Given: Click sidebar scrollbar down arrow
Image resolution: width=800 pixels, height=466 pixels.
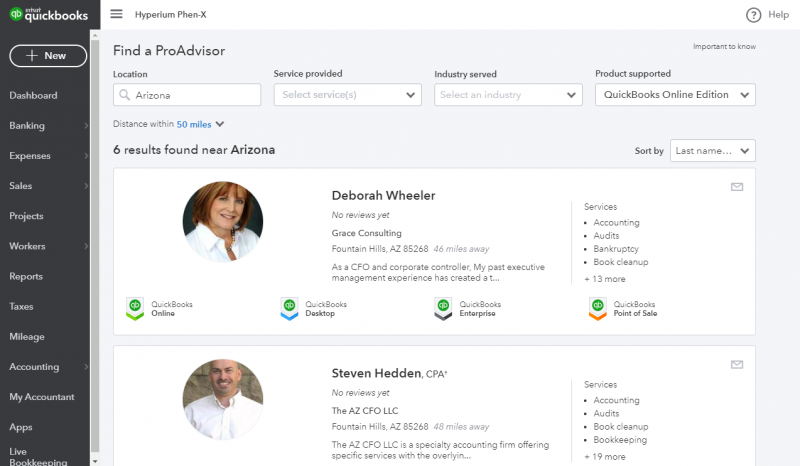Looking at the screenshot, I should tap(95, 461).
